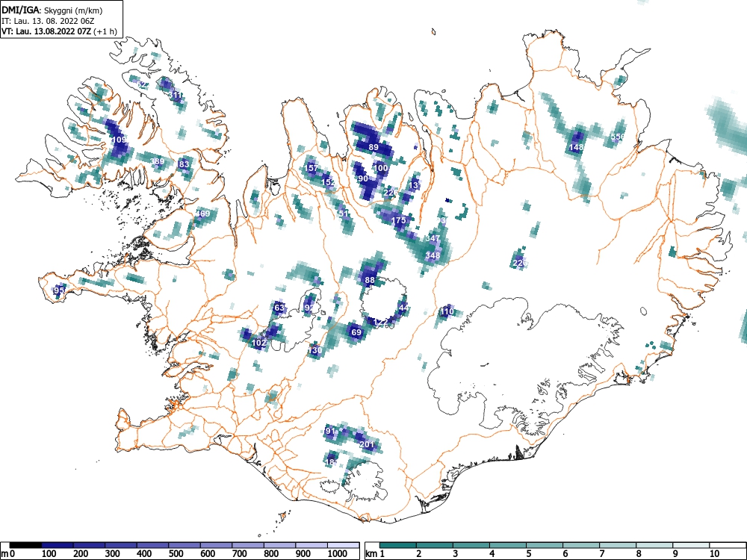Click the "10" label on the kilometre legend
This screenshot has width=747, height=560.
pos(714,554)
